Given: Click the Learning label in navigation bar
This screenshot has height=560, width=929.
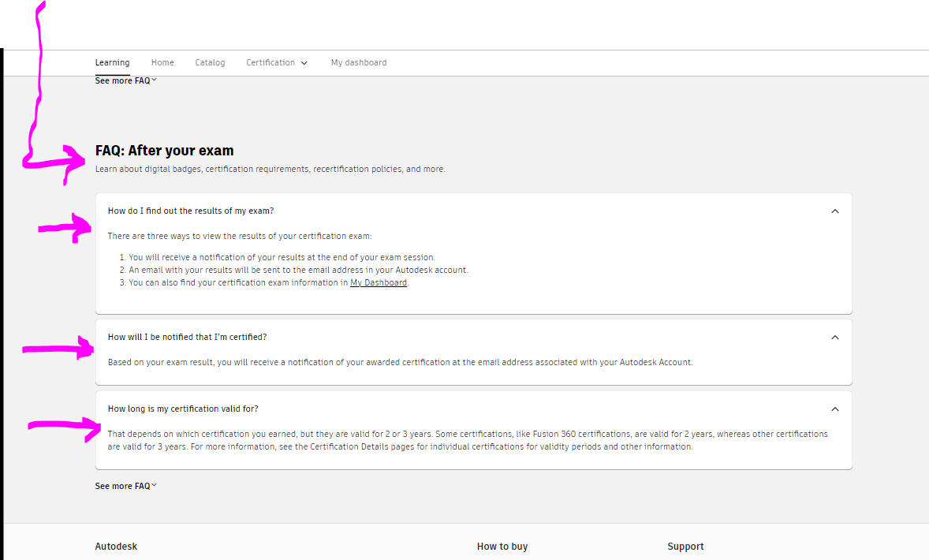Looking at the screenshot, I should pyautogui.click(x=112, y=63).
